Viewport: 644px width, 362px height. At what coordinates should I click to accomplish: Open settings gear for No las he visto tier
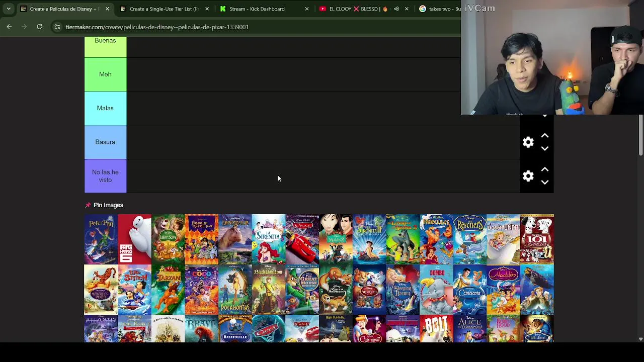pyautogui.click(x=528, y=176)
